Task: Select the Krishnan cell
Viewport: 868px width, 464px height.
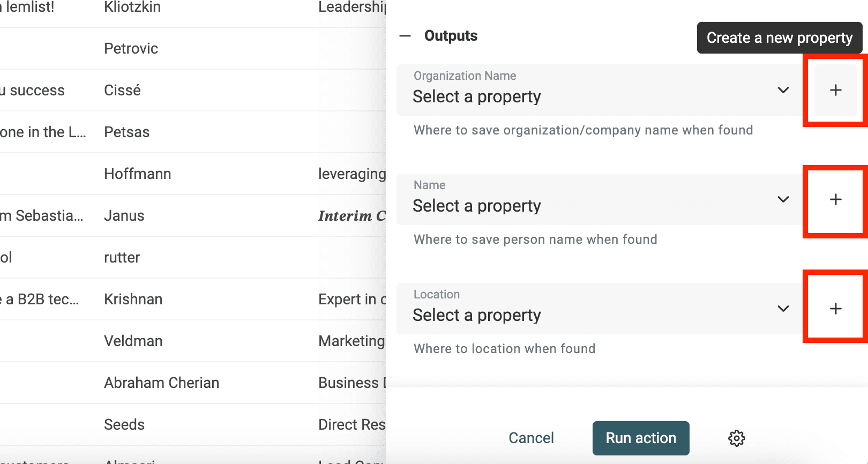Action: point(133,300)
